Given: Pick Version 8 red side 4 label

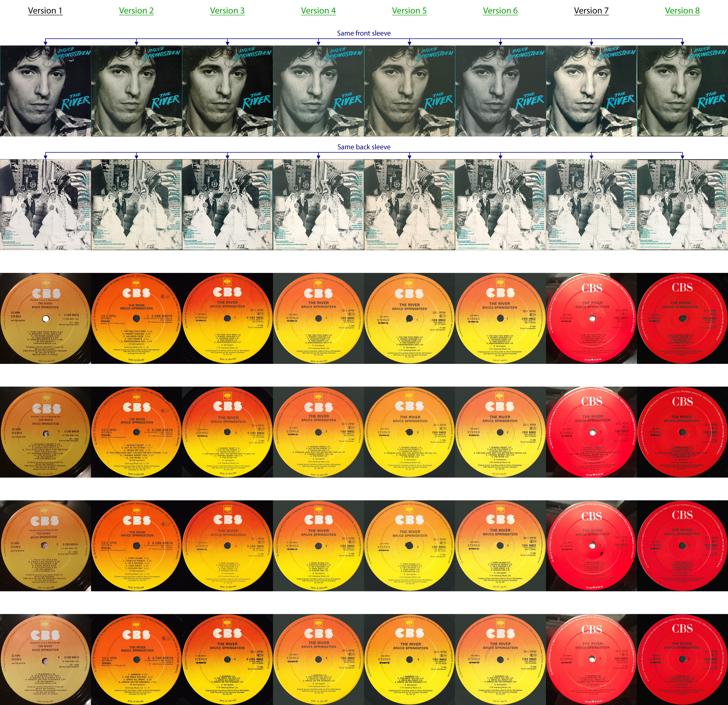Looking at the screenshot, I should click(682, 659).
